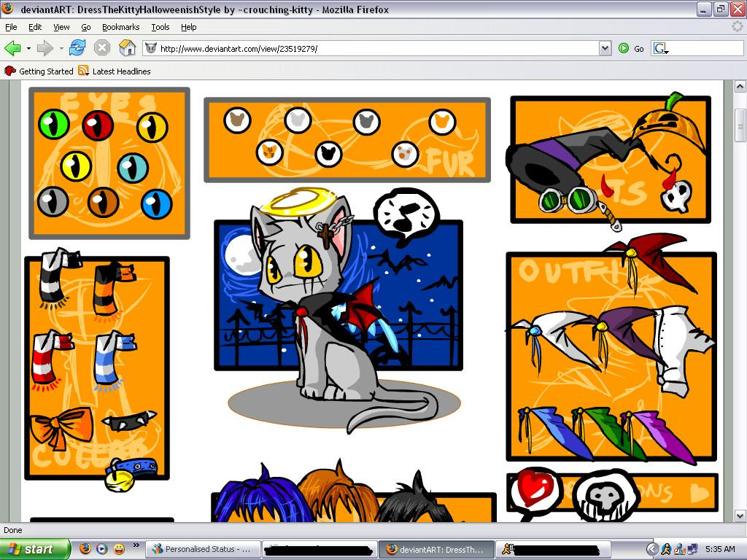Pick the skull speech bubble emoticon
The image size is (747, 560).
[x=606, y=496]
